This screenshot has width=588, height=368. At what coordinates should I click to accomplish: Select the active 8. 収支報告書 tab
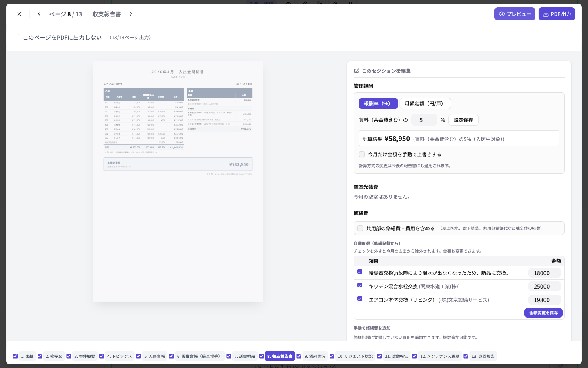[x=280, y=356]
